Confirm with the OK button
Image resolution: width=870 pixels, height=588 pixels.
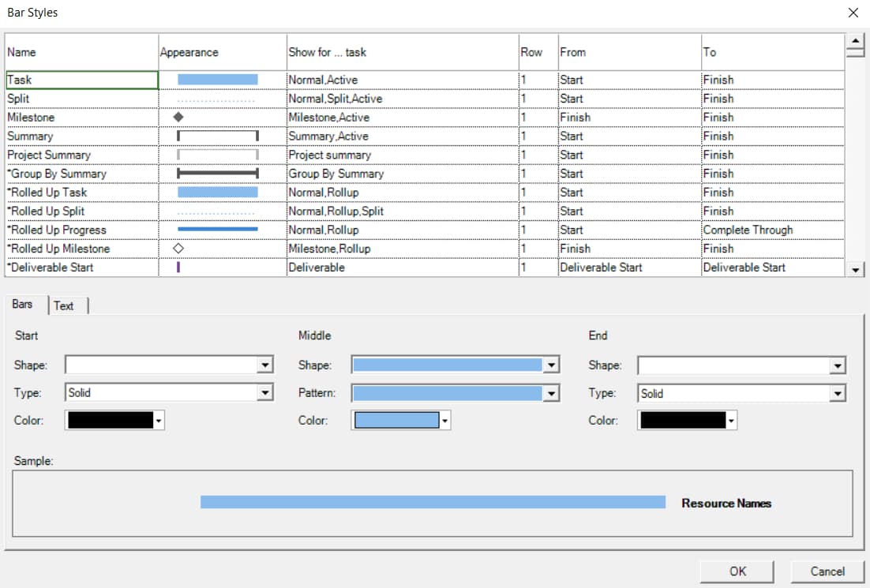737,571
